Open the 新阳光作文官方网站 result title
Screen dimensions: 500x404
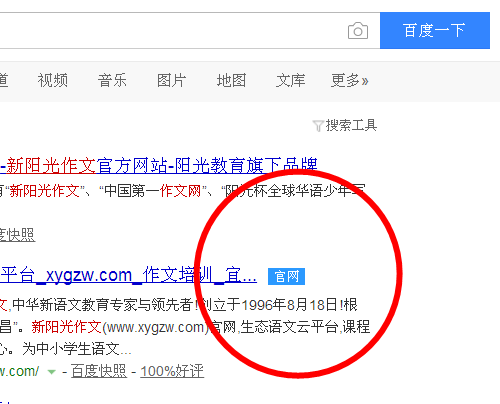pos(159,166)
